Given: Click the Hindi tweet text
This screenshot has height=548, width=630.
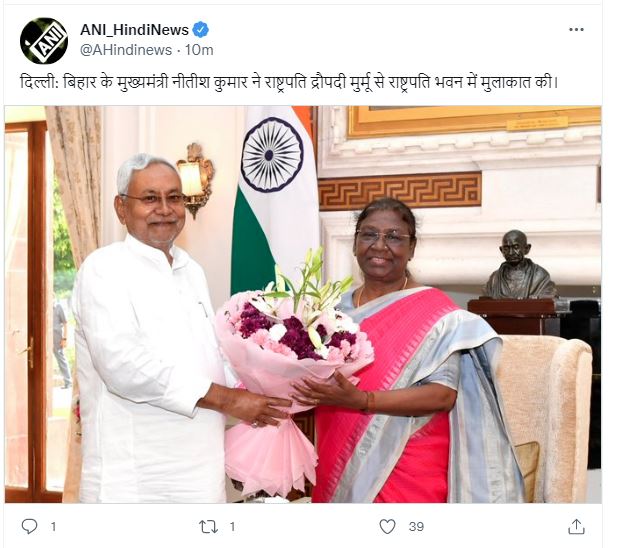Looking at the screenshot, I should tap(288, 83).
